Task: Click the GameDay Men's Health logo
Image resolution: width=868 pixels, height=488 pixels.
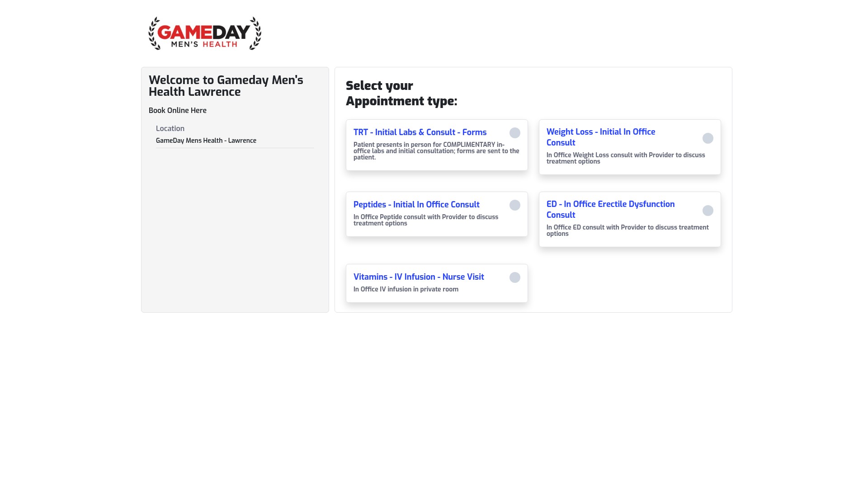Action: click(x=205, y=33)
